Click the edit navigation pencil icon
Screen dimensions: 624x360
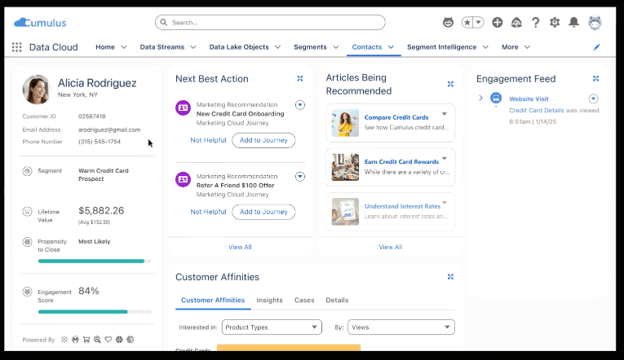tap(597, 47)
